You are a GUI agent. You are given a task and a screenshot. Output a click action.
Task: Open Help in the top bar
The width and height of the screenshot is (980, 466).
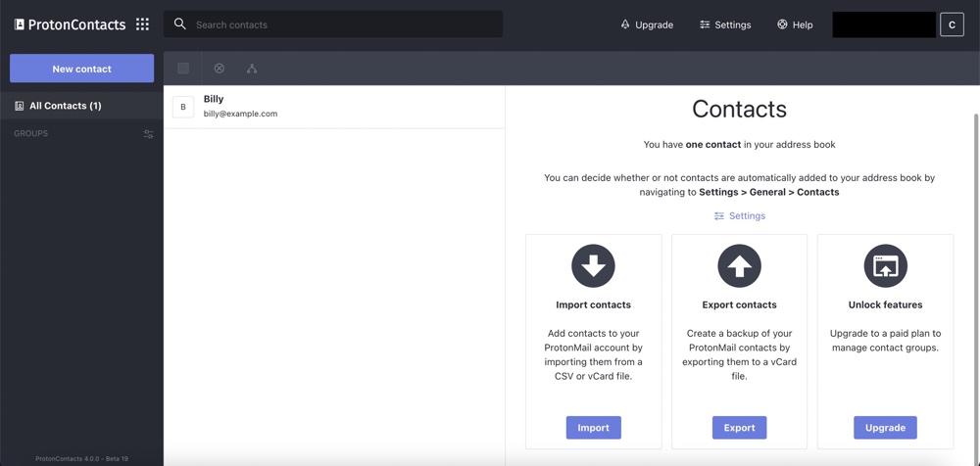(795, 25)
